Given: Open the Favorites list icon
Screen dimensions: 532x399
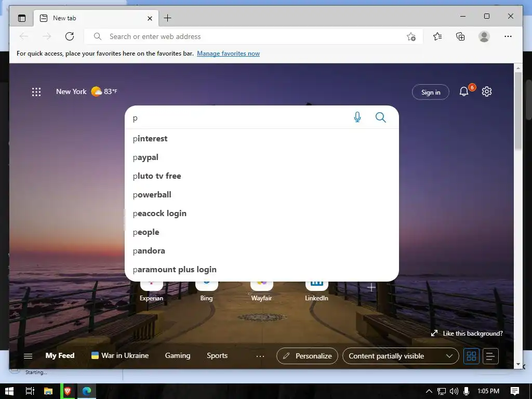Looking at the screenshot, I should pos(437,36).
